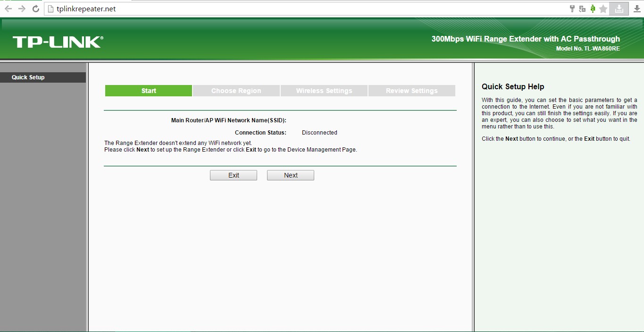This screenshot has height=332, width=644.
Task: Click the page info document icon
Action: coord(51,9)
